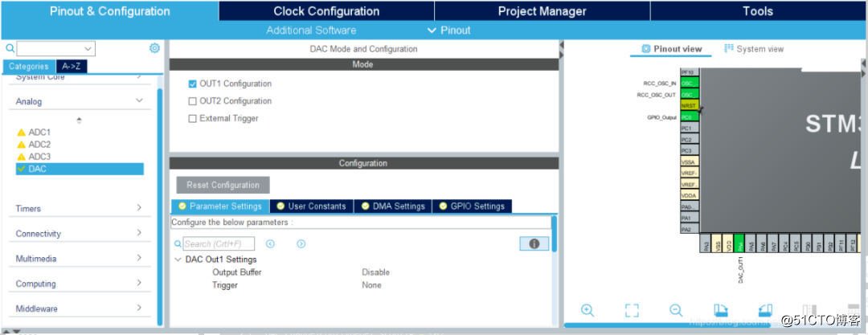
Task: Click the green check icon beside DAC
Action: pyautogui.click(x=22, y=169)
